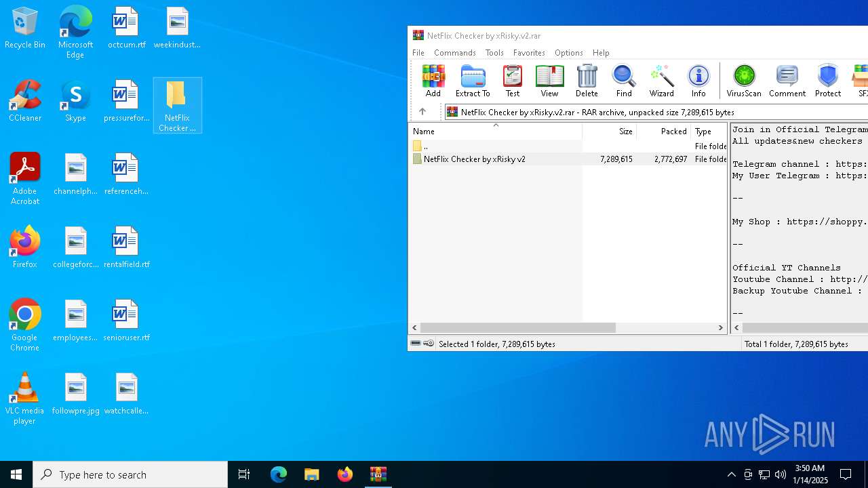Open the Commands menu

tap(455, 52)
